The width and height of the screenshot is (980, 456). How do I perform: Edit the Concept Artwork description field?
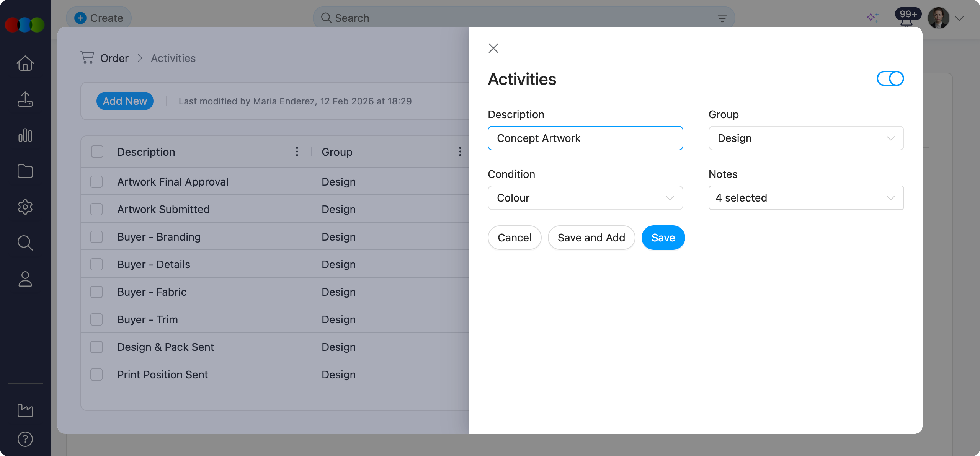(585, 138)
